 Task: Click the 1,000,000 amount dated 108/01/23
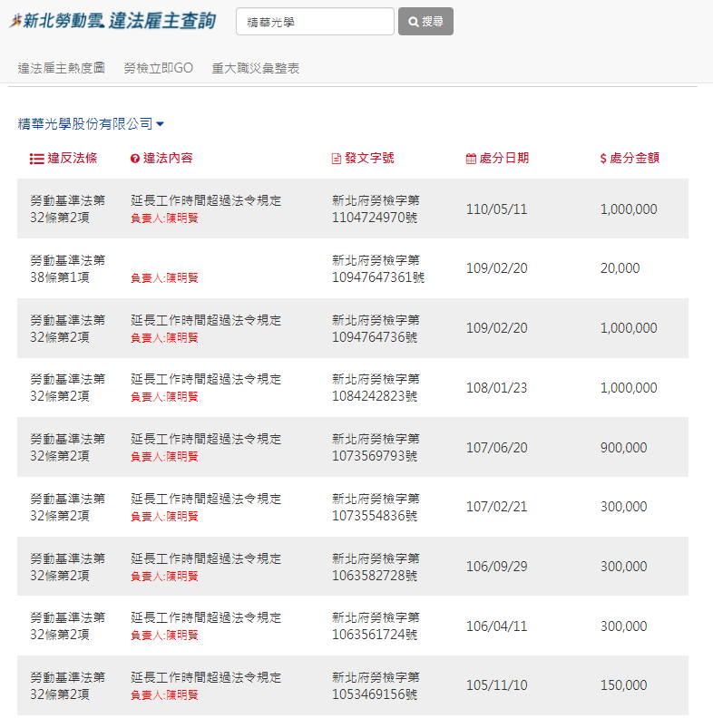tap(629, 388)
